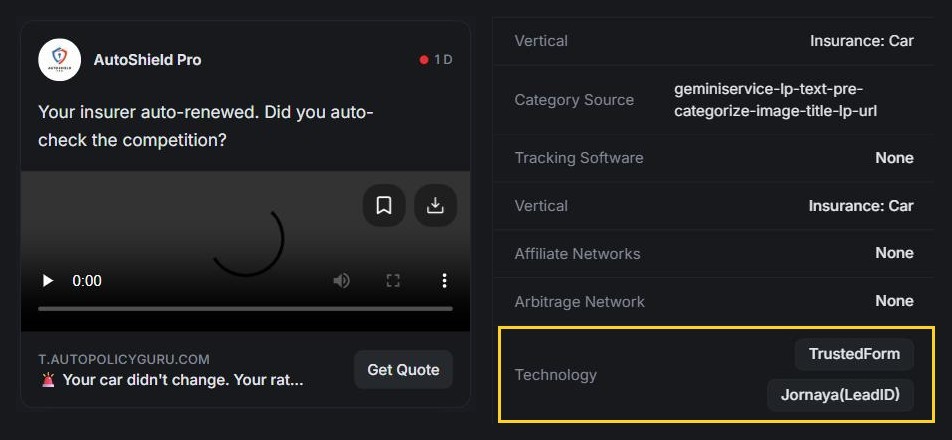Viewport: 952px width, 440px height.
Task: Click the siren emoji beside the headline
Action: (47, 380)
